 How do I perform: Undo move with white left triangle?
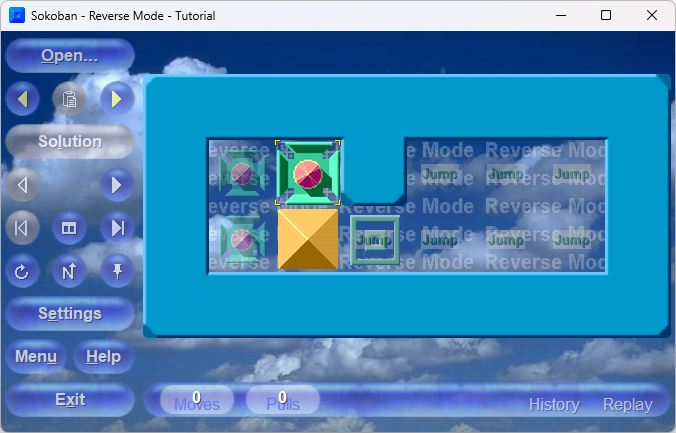point(22,185)
